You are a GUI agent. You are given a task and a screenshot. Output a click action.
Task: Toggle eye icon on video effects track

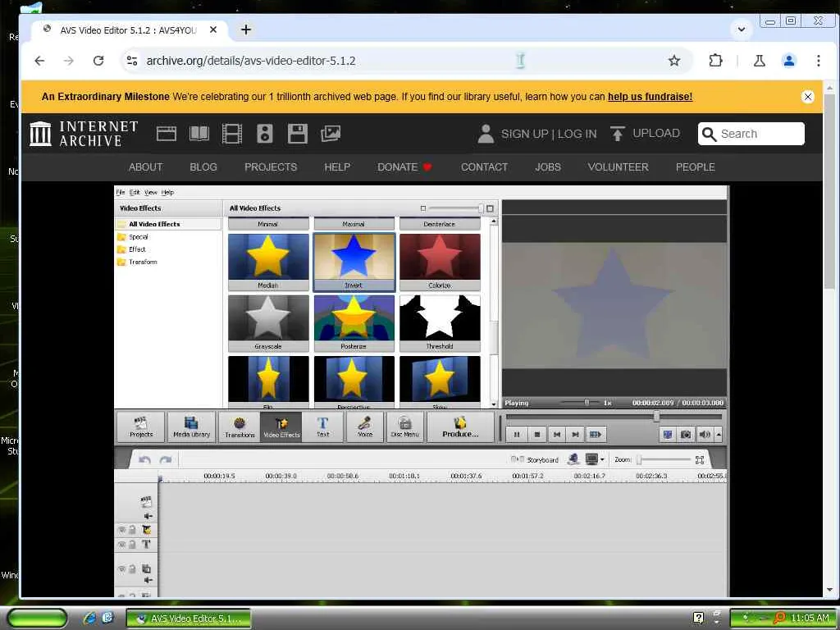tap(121, 530)
